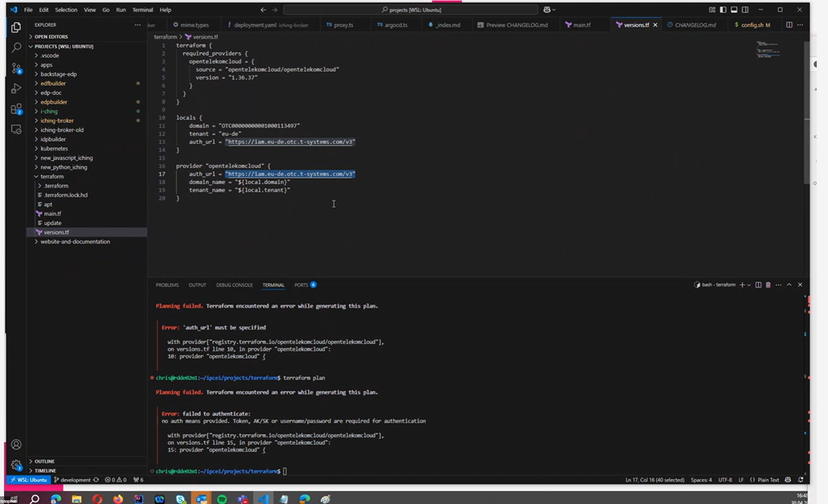Screen dimensions: 828x504
Task: Open the Source Control view
Action: (16, 68)
